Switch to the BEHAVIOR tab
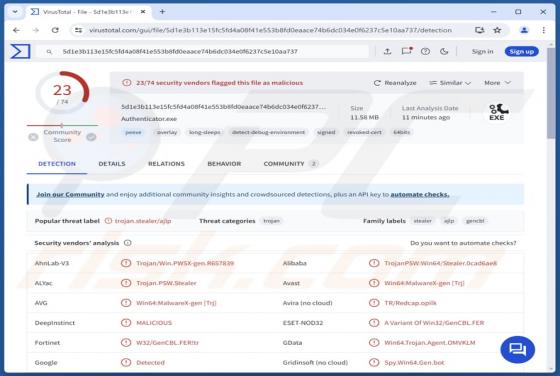Image resolution: width=560 pixels, height=376 pixels. click(224, 164)
